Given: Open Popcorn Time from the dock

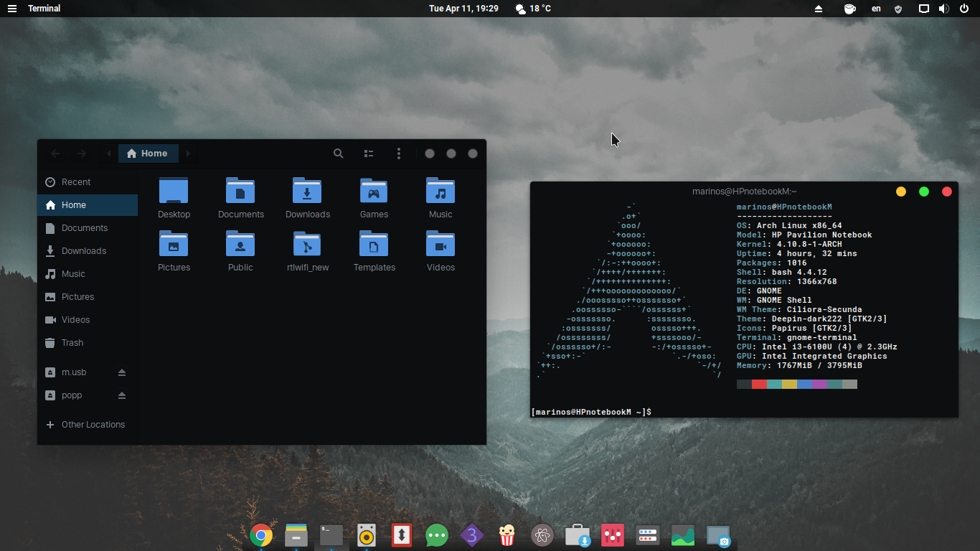Looking at the screenshot, I should click(x=507, y=535).
